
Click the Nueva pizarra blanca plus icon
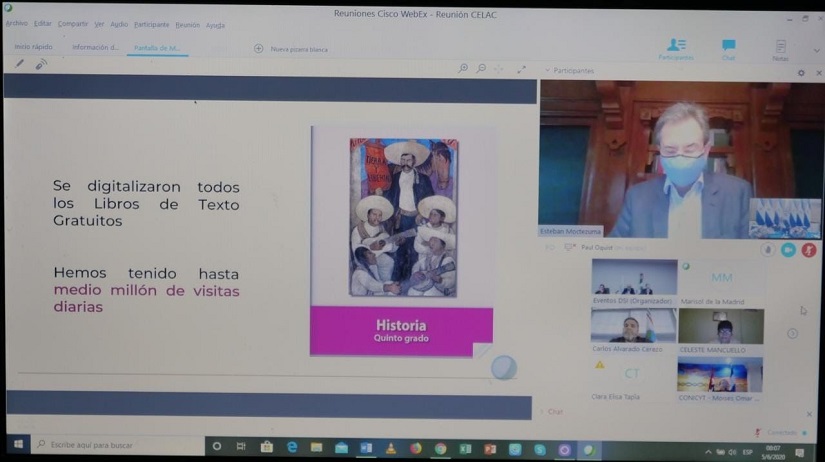tap(258, 48)
